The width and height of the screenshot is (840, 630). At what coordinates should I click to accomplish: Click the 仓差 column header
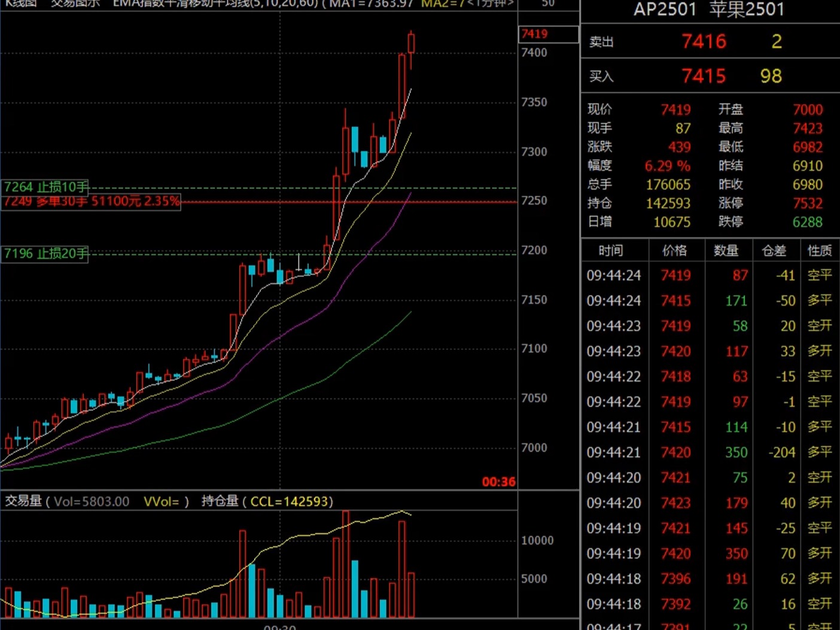click(x=774, y=251)
